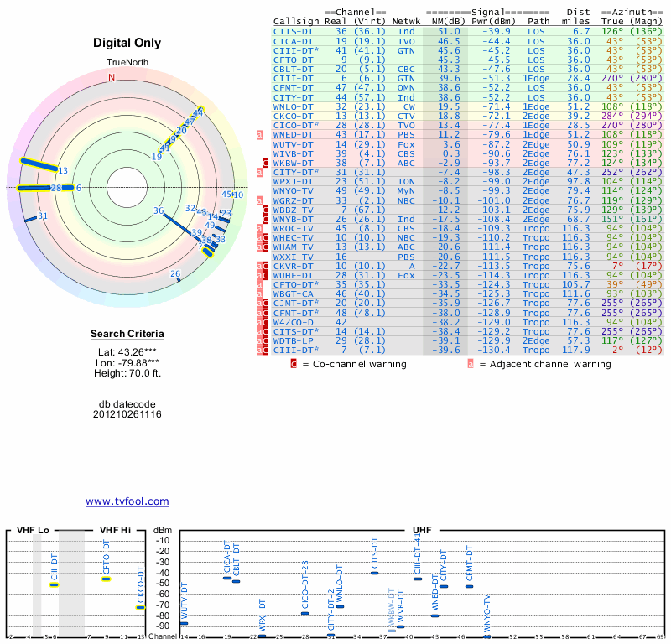The height and width of the screenshot is (644, 671).
Task: Click the CFMT-DT signal marker in UHF chart
Action: tap(470, 586)
